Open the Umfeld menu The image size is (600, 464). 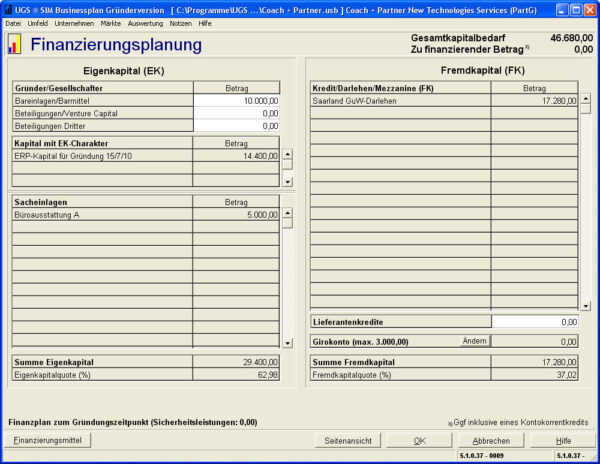38,23
